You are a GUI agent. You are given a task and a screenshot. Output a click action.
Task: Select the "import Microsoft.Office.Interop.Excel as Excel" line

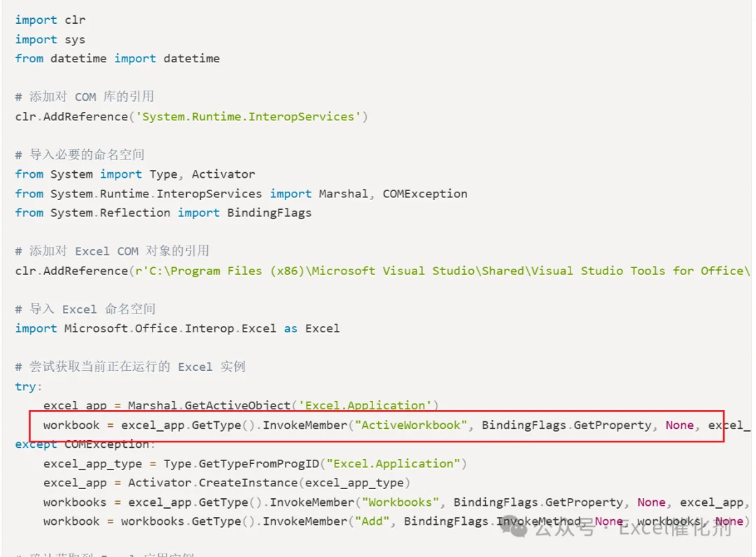point(177,329)
